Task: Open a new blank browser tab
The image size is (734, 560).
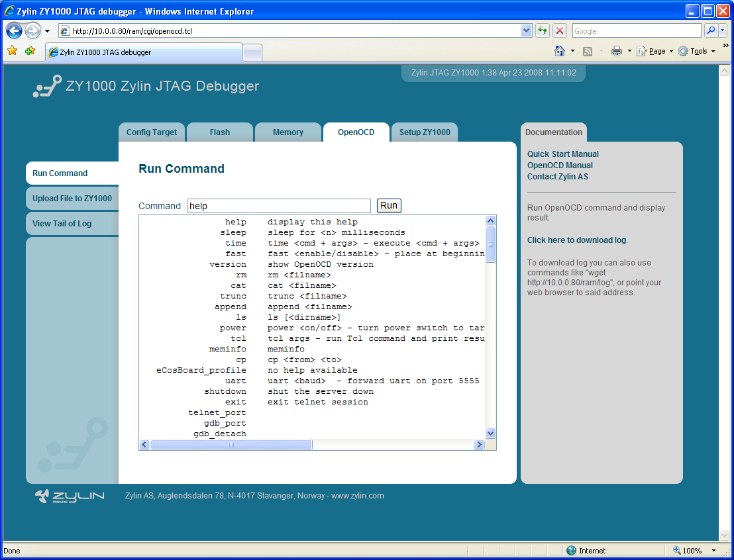Action: coord(252,52)
